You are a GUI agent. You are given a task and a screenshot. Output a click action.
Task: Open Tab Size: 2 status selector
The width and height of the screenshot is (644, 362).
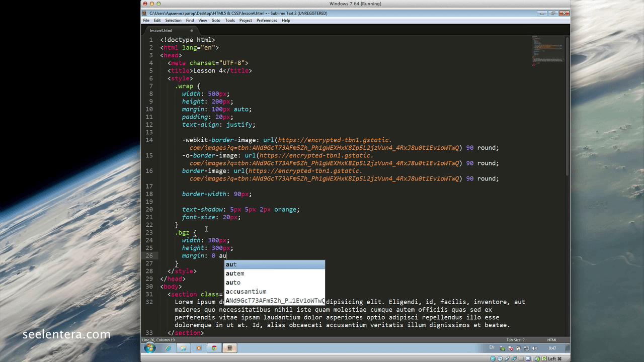tap(515, 340)
